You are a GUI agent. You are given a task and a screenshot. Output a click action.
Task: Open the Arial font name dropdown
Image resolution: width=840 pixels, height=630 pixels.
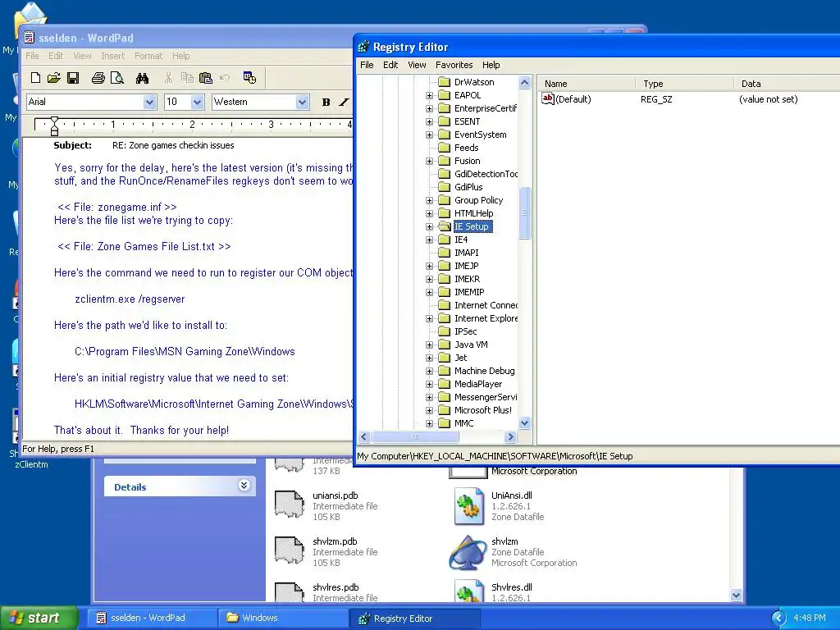coord(149,102)
